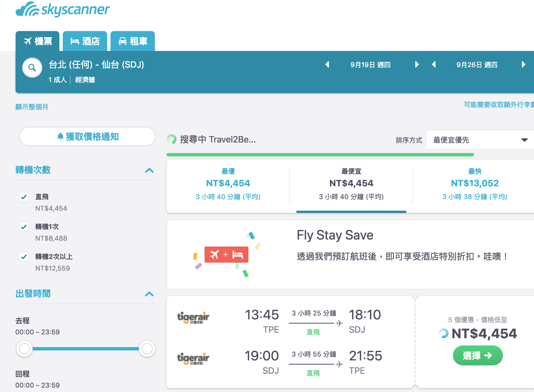Viewport: 534px width, 392px height.
Task: Click the 台北 - 仙台 (SDJ) route text
Action: tap(96, 65)
